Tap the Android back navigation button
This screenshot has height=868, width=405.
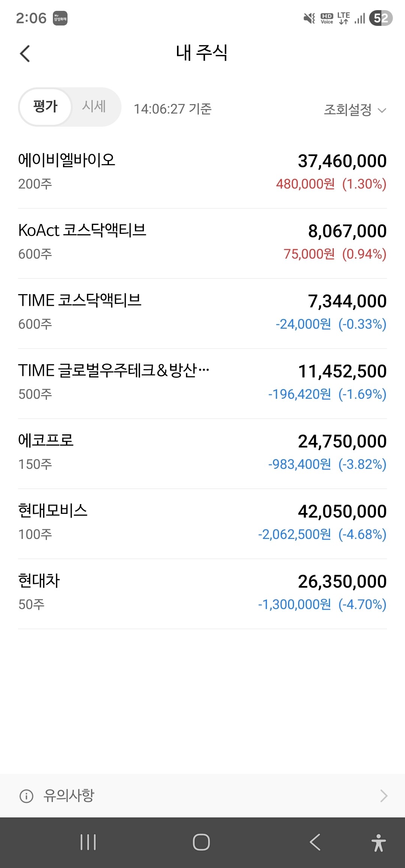(x=315, y=842)
